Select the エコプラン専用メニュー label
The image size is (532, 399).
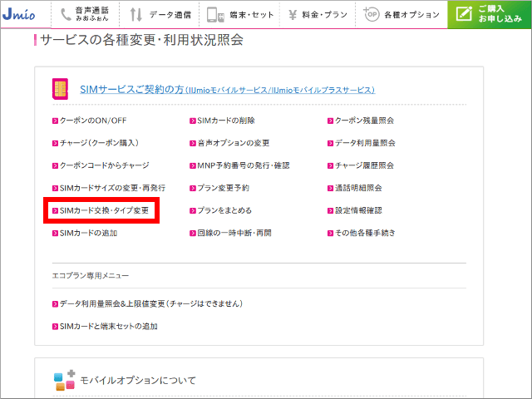click(91, 275)
